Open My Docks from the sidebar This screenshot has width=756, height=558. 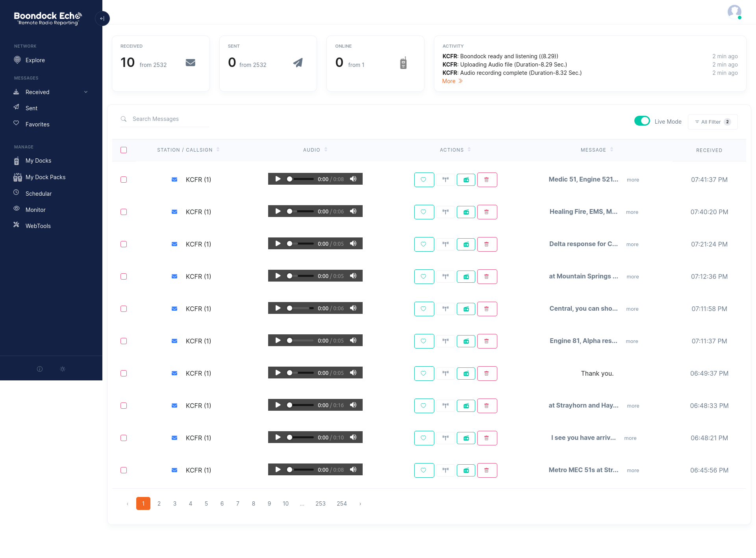(x=38, y=160)
